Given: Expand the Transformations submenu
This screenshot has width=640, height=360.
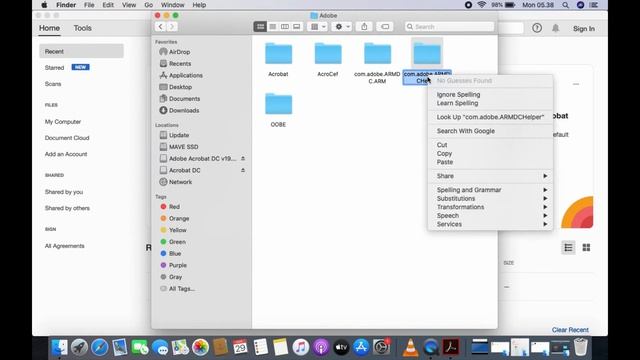Looking at the screenshot, I should click(x=490, y=207).
